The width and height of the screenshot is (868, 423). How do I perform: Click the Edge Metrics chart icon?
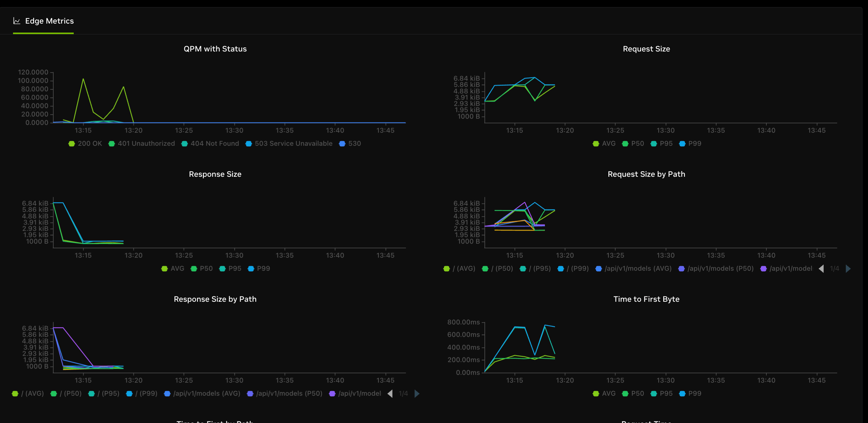point(16,21)
